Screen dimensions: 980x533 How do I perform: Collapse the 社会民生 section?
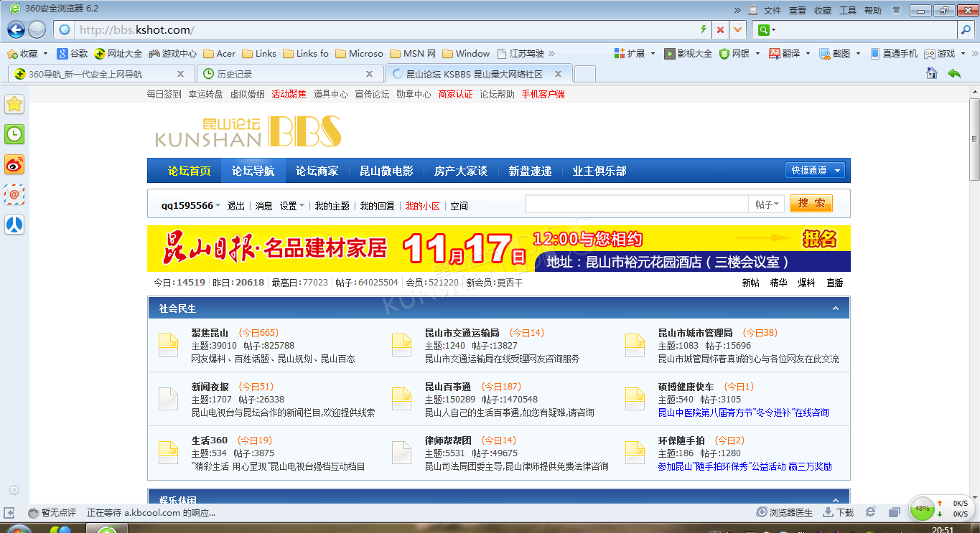[835, 308]
